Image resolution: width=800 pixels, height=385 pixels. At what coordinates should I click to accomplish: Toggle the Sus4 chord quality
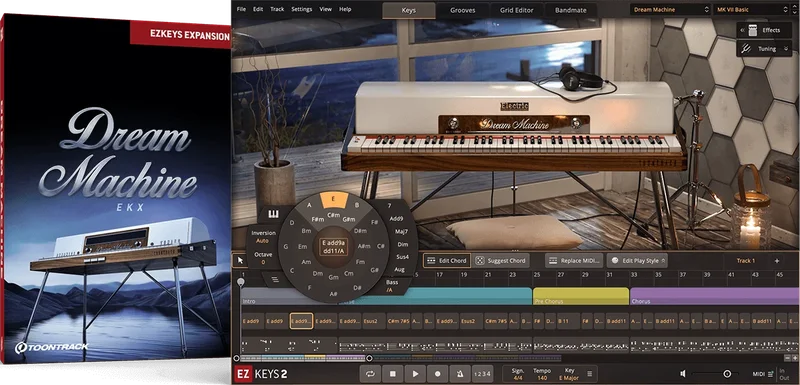pyautogui.click(x=402, y=257)
